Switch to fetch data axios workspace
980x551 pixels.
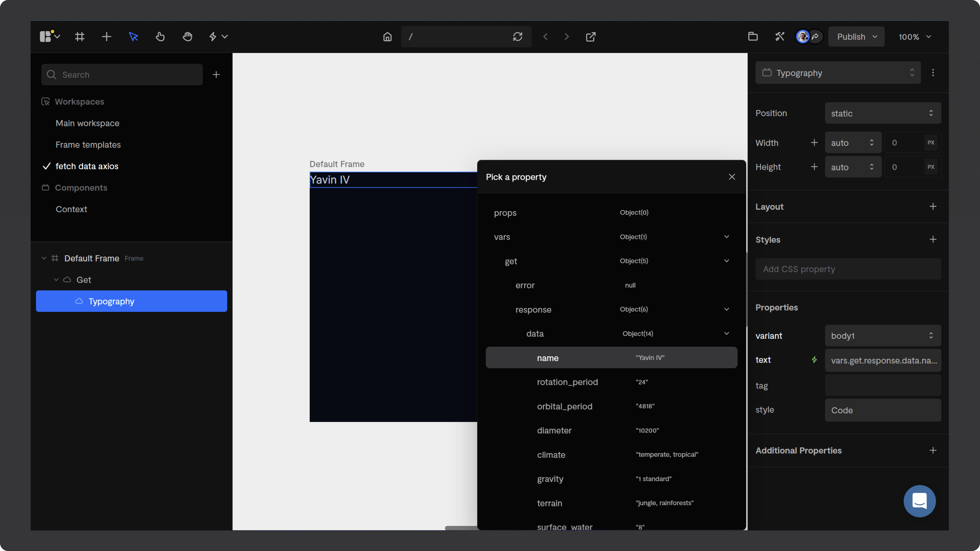(x=87, y=166)
